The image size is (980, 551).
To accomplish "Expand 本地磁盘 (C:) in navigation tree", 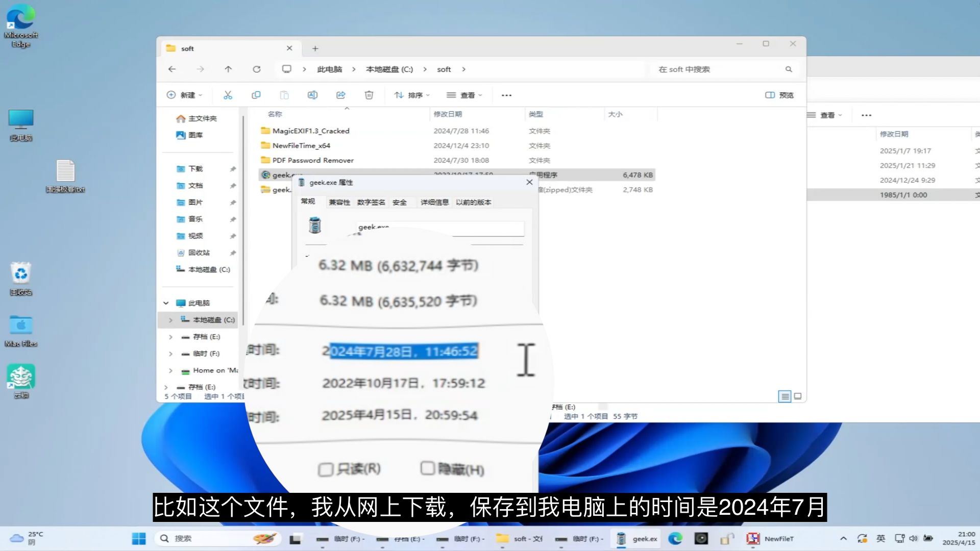I will (170, 320).
